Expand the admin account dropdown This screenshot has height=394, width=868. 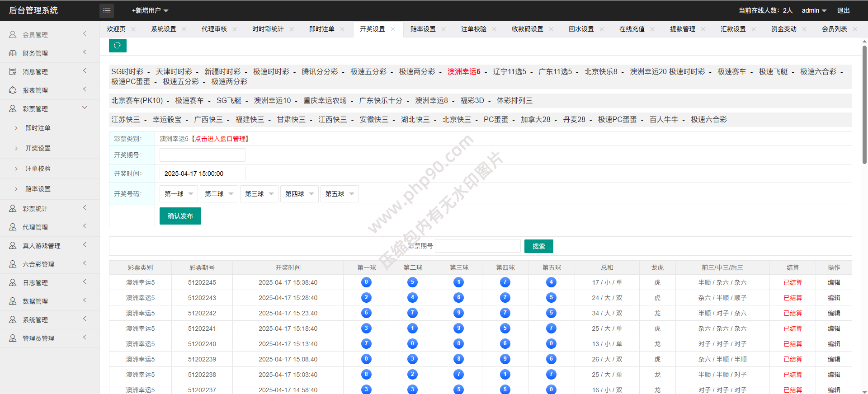coord(814,10)
